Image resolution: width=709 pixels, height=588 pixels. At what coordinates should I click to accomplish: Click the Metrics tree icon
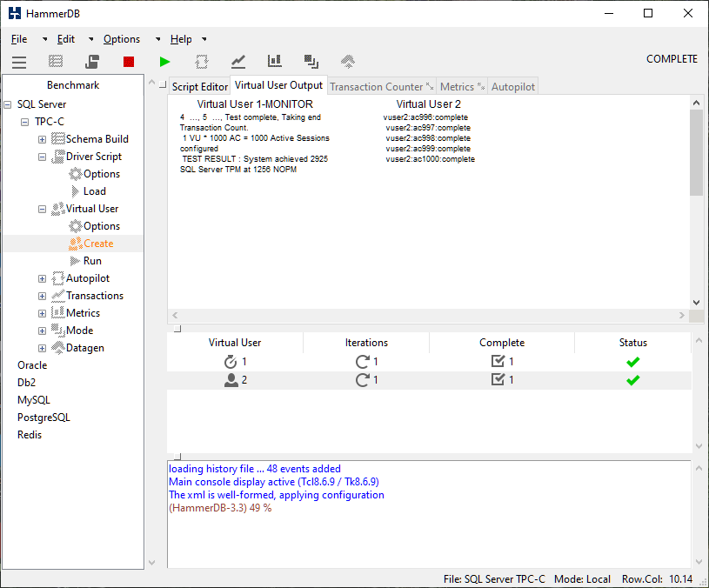(x=58, y=313)
